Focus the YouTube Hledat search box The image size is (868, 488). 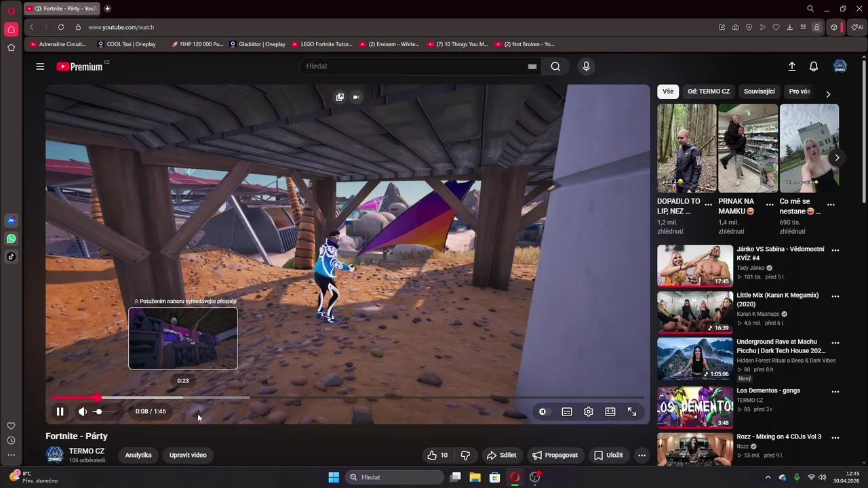point(414,66)
